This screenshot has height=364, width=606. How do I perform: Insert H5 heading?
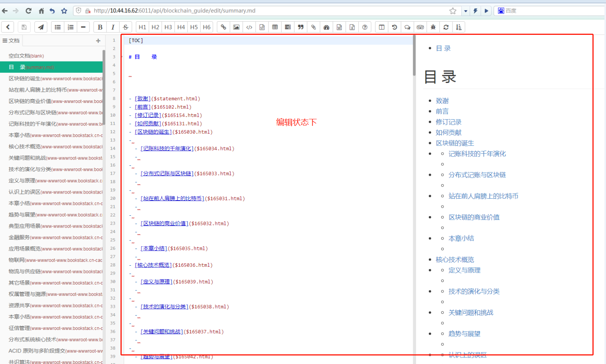pos(194,27)
